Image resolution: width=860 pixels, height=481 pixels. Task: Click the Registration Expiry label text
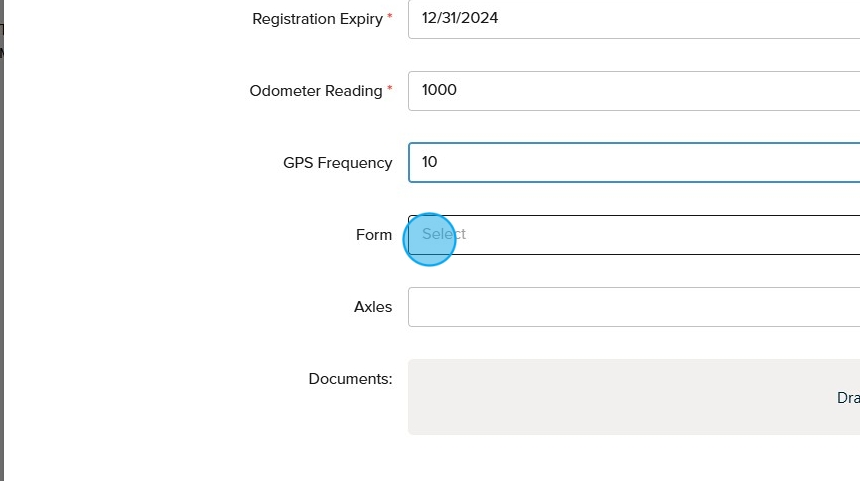point(317,19)
